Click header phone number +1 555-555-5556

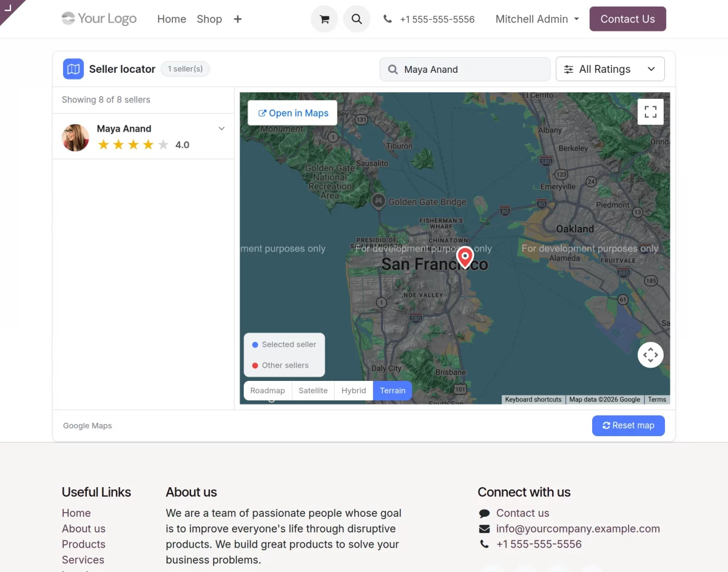coord(437,19)
